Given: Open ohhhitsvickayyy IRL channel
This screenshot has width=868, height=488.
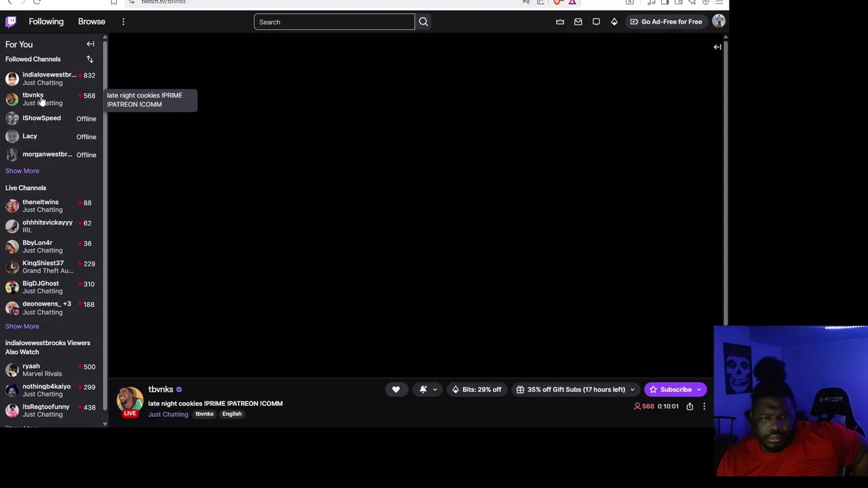Looking at the screenshot, I should tap(52, 226).
